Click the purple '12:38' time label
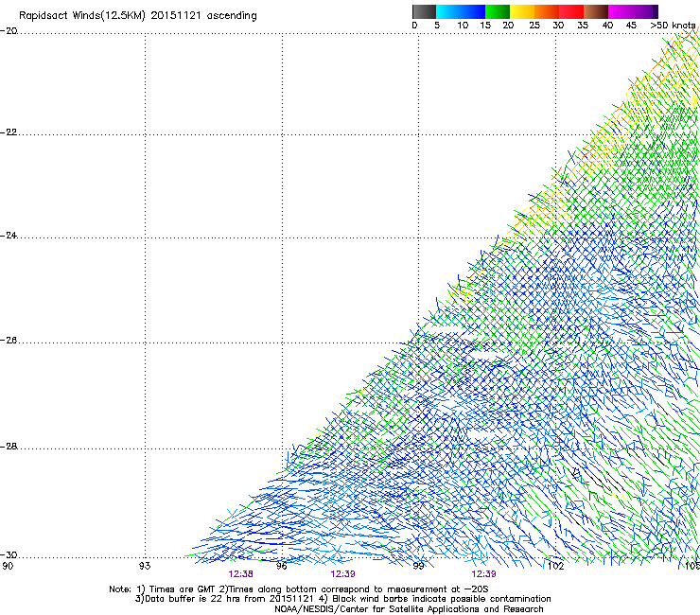 point(240,574)
